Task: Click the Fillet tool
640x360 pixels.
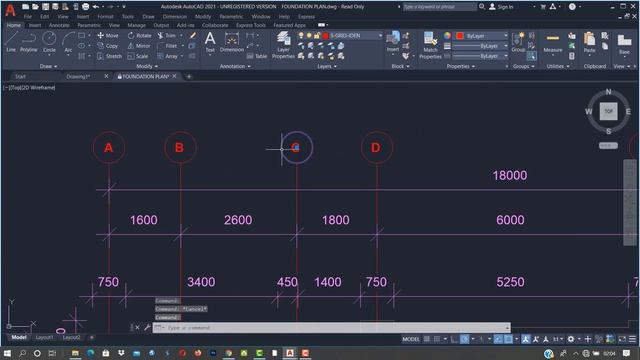Action: (167, 46)
